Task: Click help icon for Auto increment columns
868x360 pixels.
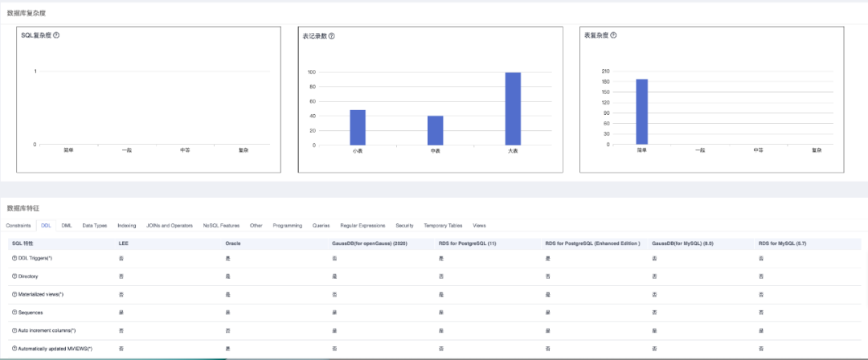Action: pyautogui.click(x=14, y=330)
